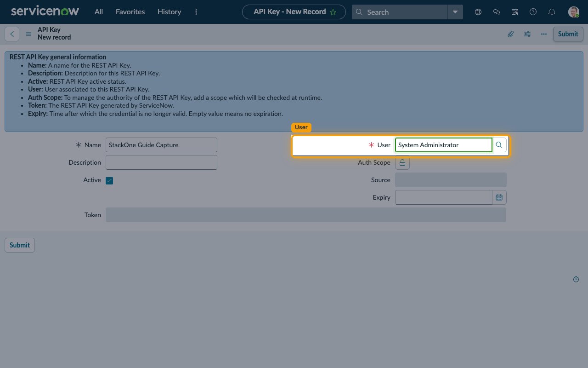Screen dimensions: 588x368
Task: Click the 'REST API Key general information' heading
Action: point(58,57)
